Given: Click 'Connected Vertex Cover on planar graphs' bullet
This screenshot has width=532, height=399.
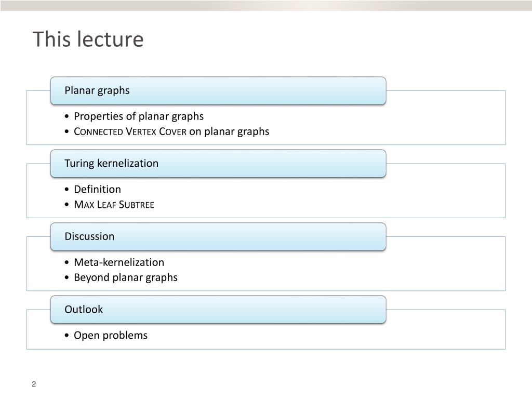Looking at the screenshot, I should [171, 131].
